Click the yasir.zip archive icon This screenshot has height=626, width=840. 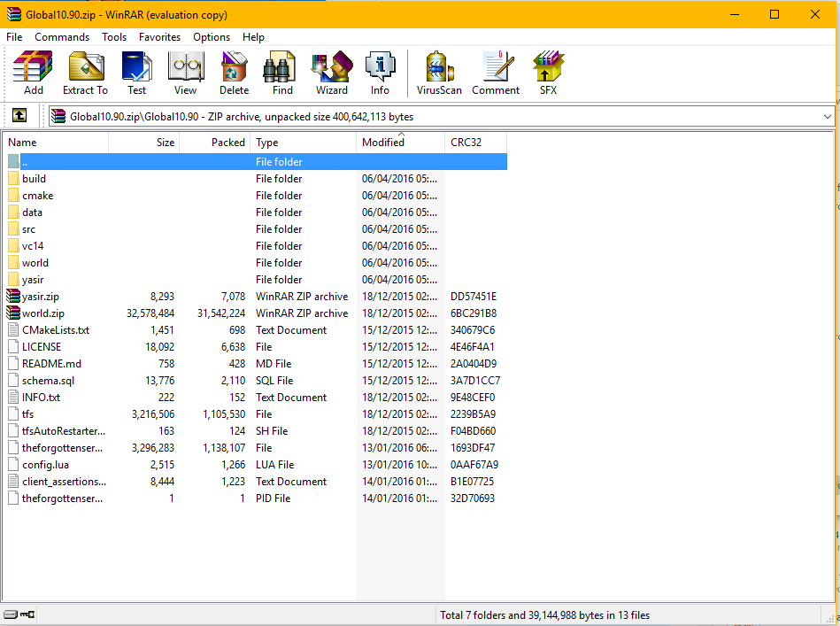[13, 297]
